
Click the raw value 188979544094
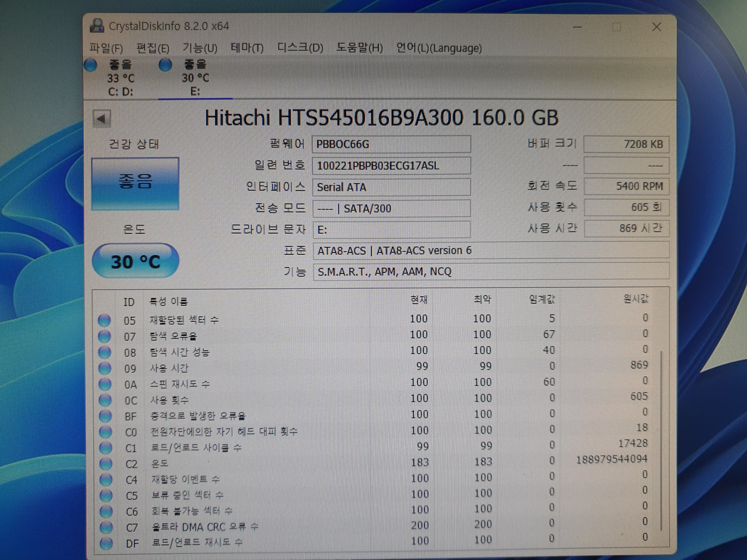click(612, 459)
